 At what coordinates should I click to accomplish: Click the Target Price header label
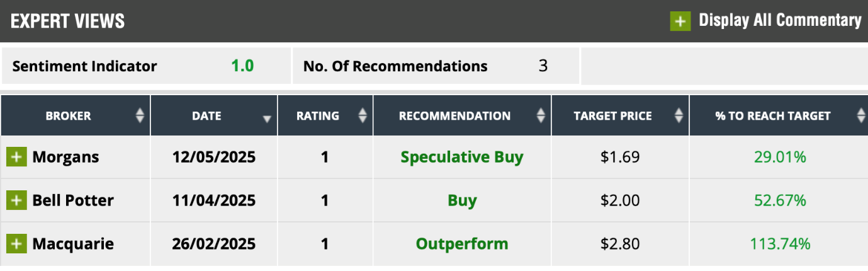coord(612,116)
